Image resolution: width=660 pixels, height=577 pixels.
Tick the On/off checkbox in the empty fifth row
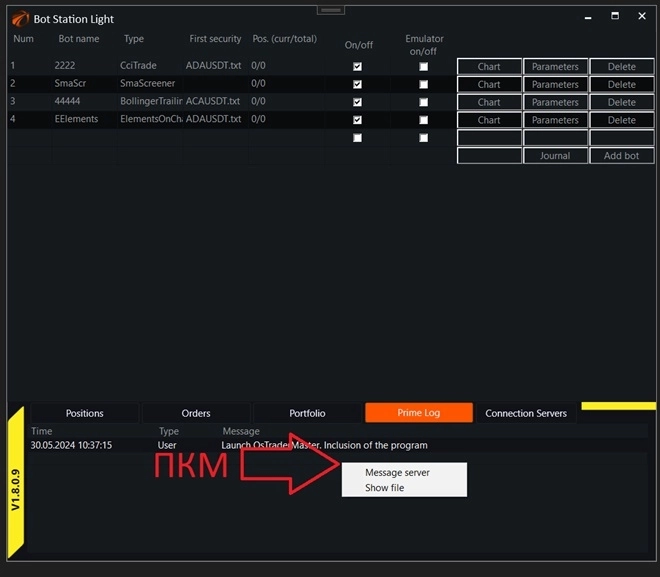[357, 138]
